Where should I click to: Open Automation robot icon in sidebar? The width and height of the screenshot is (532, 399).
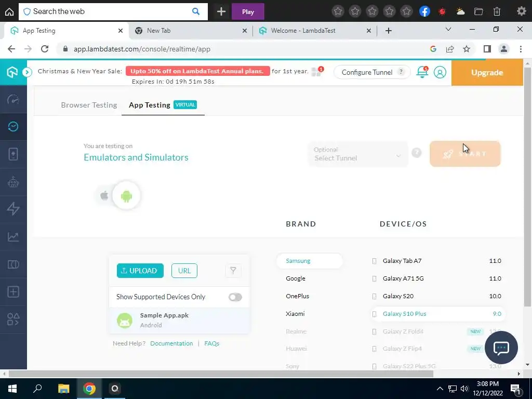(x=13, y=182)
